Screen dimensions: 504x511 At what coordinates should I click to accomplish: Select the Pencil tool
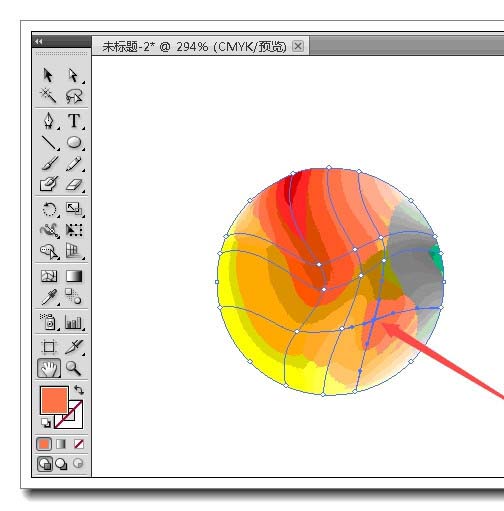click(74, 163)
